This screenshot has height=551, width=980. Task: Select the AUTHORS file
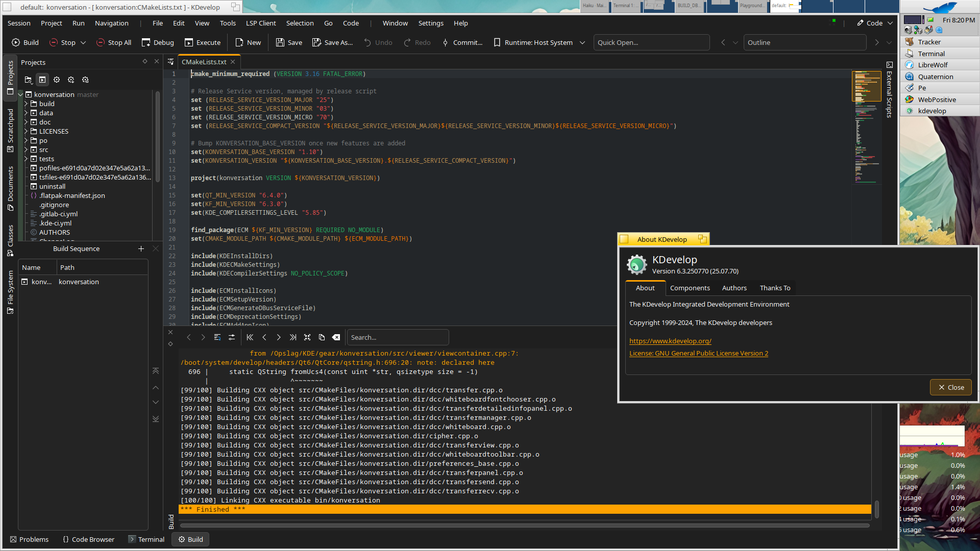(x=54, y=232)
